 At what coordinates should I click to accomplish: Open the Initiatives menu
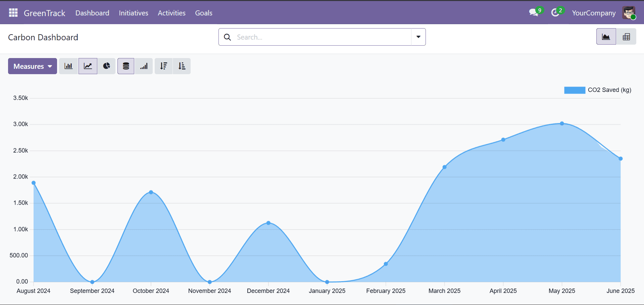tap(134, 13)
